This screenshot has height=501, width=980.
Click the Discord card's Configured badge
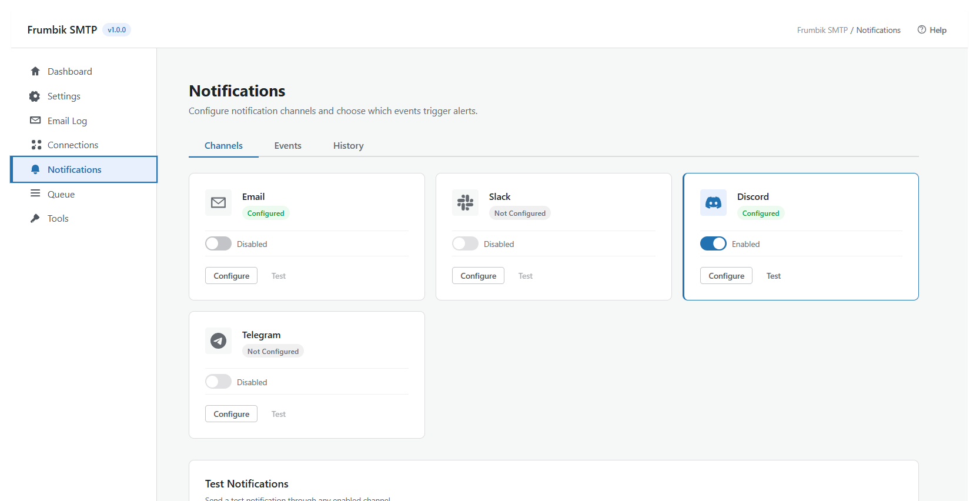tap(761, 213)
